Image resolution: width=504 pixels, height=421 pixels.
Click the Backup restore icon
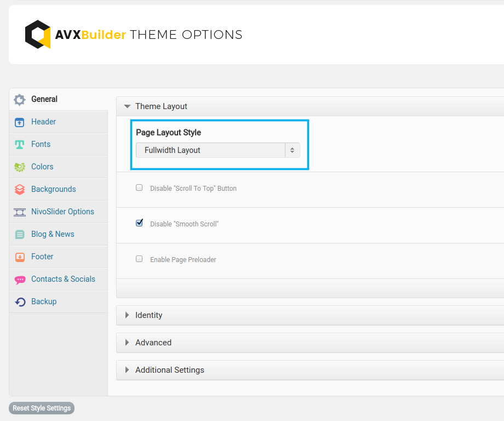20,302
